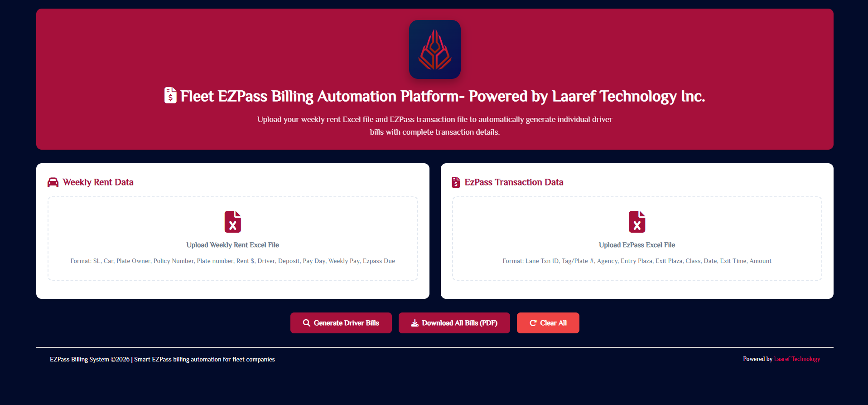Viewport: 868px width, 405px height.
Task: Select the Upload Weekly Rent Excel File label
Action: coord(232,245)
